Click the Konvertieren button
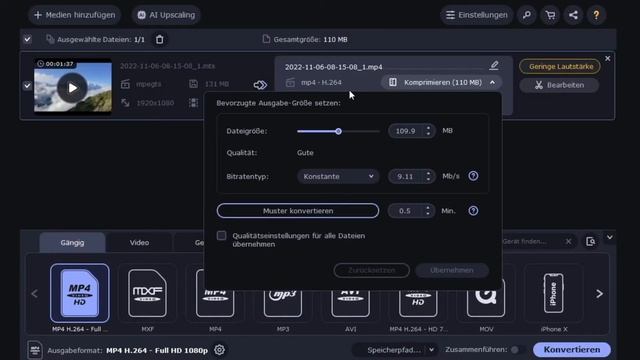 point(572,350)
